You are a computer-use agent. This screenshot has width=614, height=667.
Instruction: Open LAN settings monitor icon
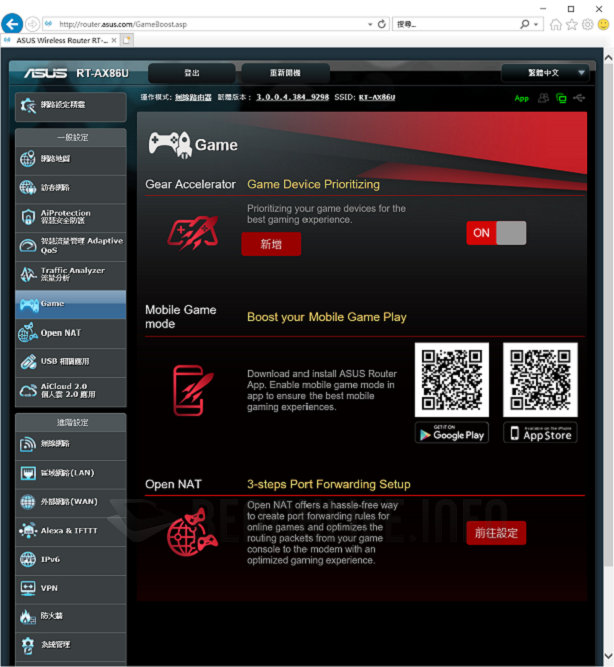(28, 473)
